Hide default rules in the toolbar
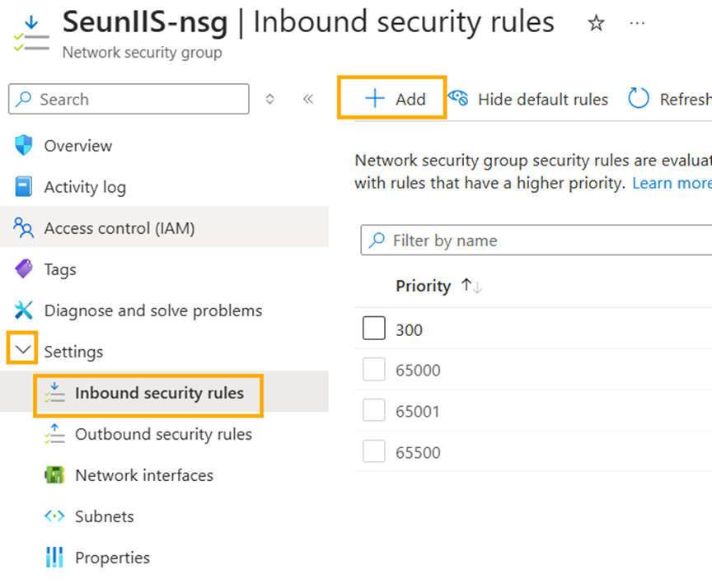The height and width of the screenshot is (588, 712). click(528, 100)
